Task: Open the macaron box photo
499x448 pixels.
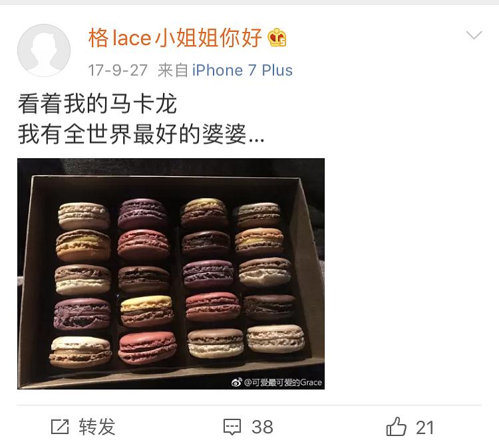Action: click(171, 273)
